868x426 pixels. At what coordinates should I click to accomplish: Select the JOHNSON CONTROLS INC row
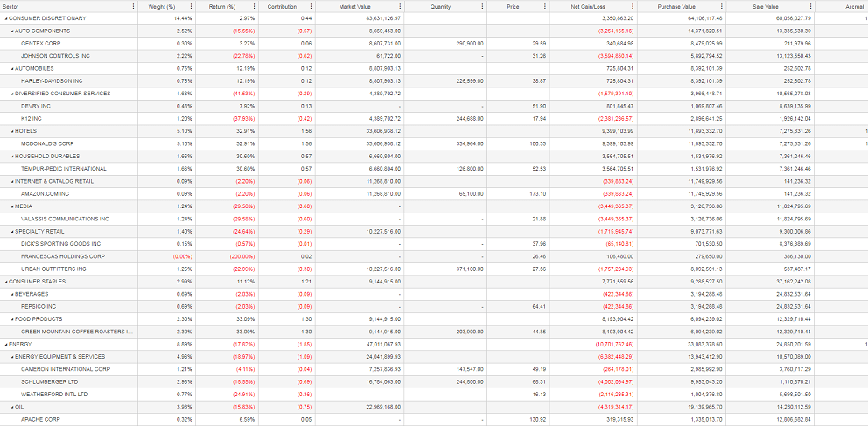[x=434, y=56]
